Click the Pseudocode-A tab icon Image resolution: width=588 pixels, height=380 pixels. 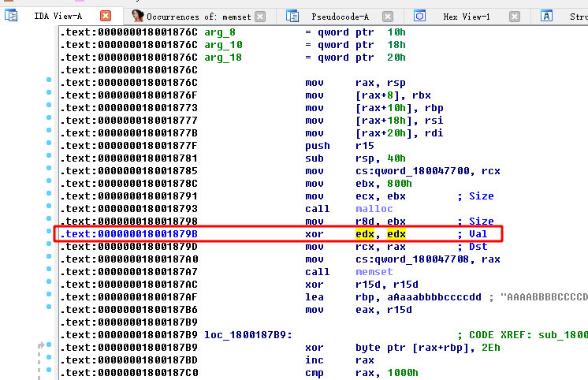tap(292, 16)
